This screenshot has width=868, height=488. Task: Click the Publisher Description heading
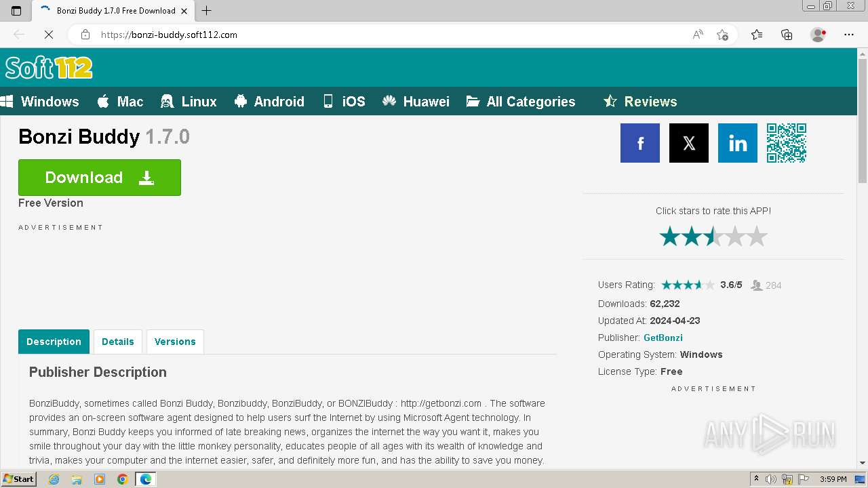(x=98, y=372)
